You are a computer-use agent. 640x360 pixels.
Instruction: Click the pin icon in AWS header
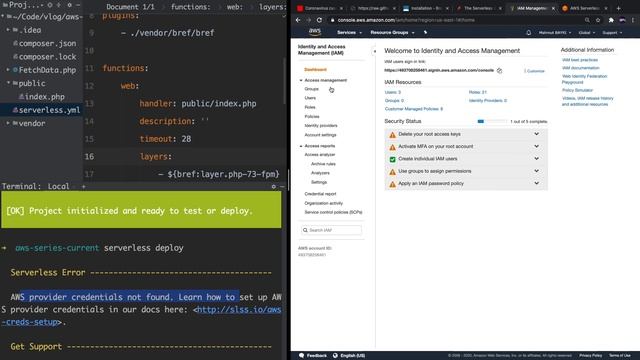click(x=425, y=32)
